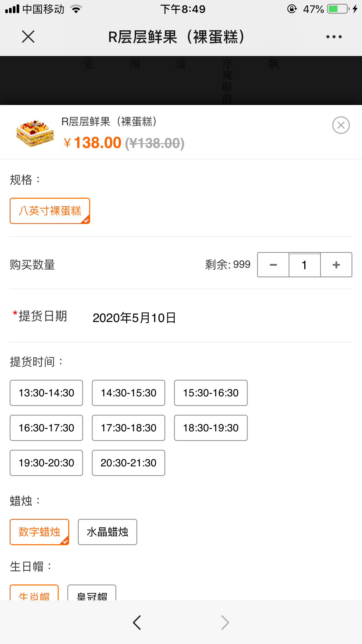Choose the 17:30-18:30 pickup slot

129,428
